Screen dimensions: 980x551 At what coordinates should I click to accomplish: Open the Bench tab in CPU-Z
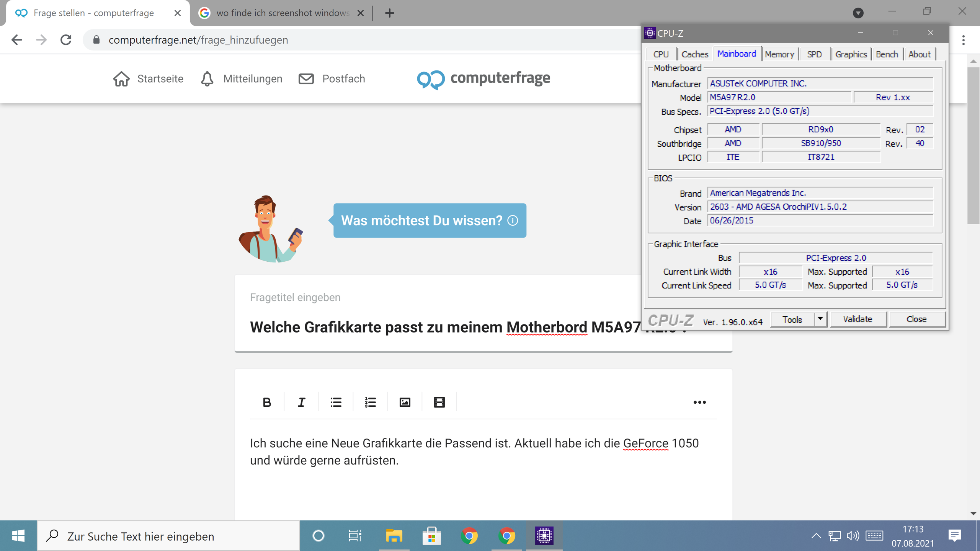[x=887, y=54]
